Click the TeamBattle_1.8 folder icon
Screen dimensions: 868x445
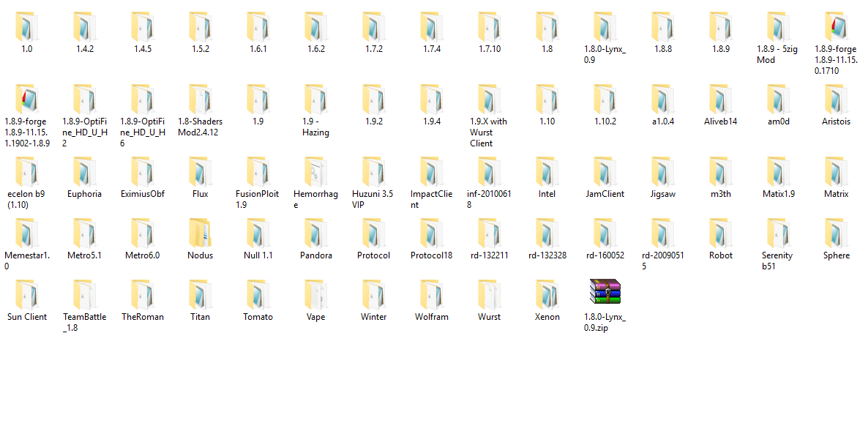85,294
